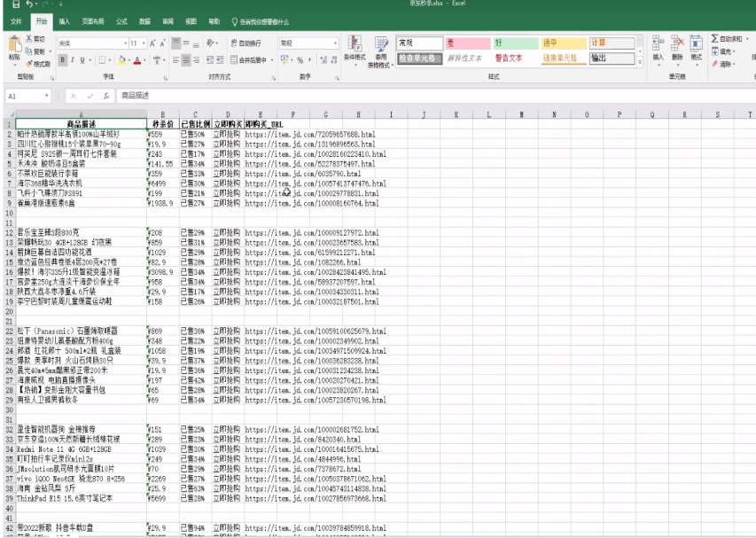Toggle middle vertical alignment

coord(186,43)
